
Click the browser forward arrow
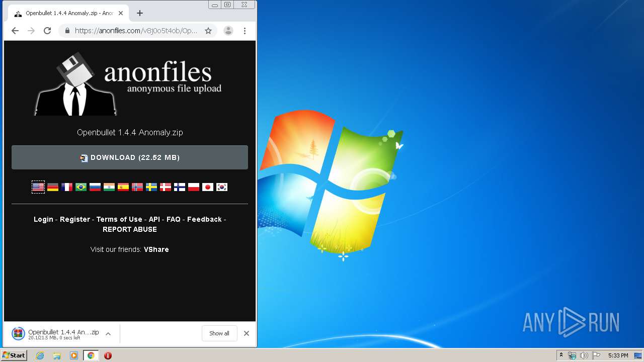click(x=31, y=31)
